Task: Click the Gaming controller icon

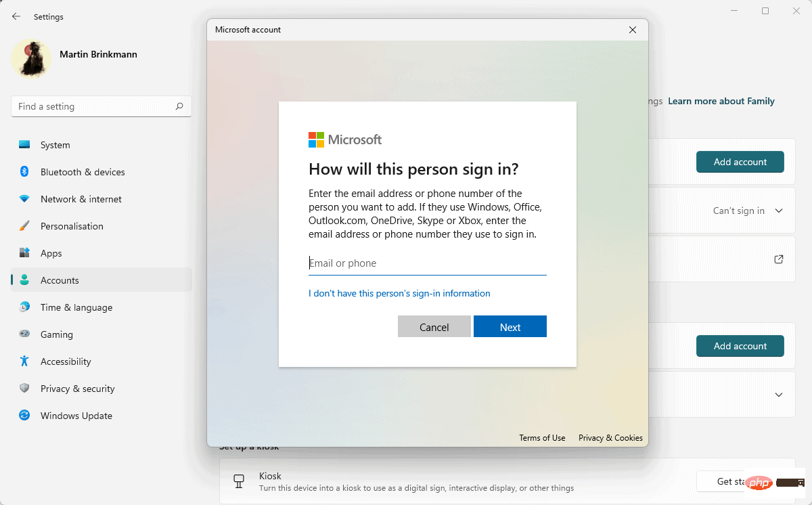Action: (x=24, y=334)
